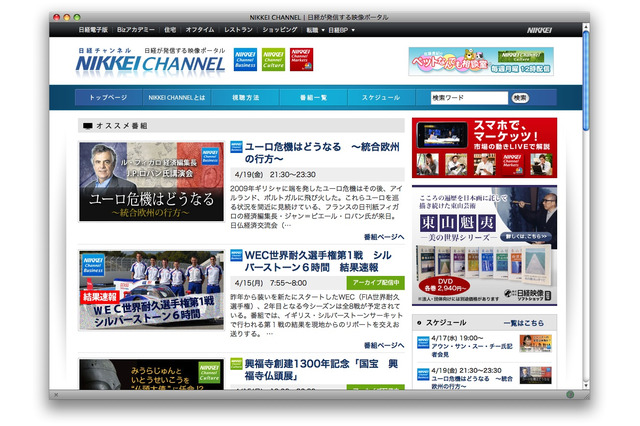Click the 4/15(月) 7:55~8:00 time text
This screenshot has width=640, height=426.
(x=271, y=283)
